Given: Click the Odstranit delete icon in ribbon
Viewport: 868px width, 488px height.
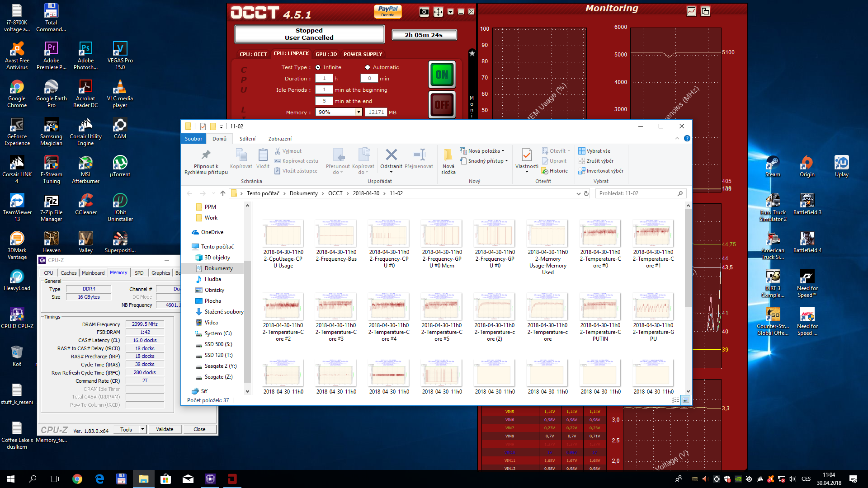Looking at the screenshot, I should point(391,155).
